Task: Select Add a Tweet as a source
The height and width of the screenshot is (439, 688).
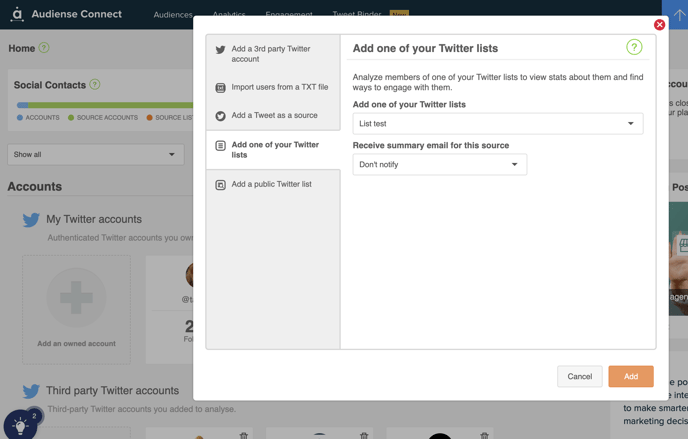Action: (273, 115)
